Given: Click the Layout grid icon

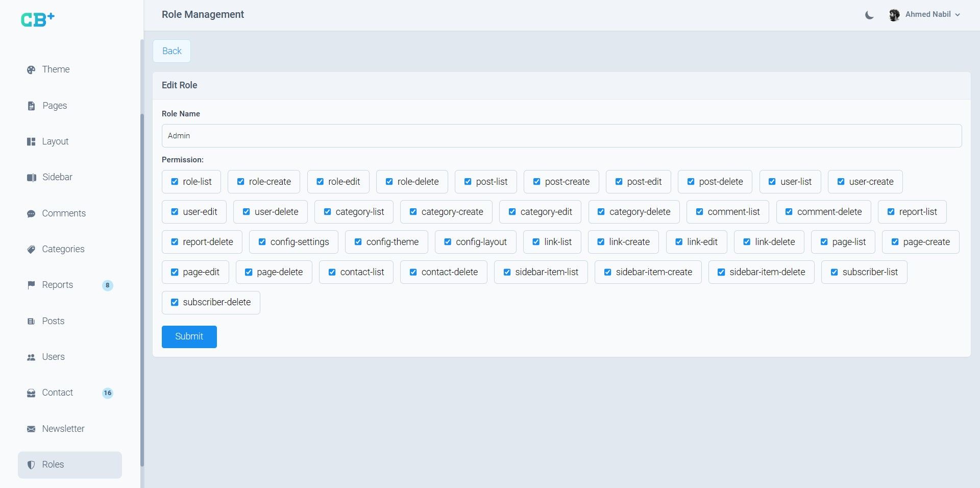Looking at the screenshot, I should point(31,142).
